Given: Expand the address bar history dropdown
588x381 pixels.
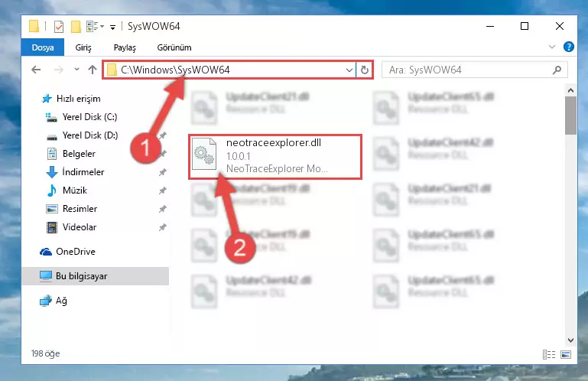Looking at the screenshot, I should point(349,70).
